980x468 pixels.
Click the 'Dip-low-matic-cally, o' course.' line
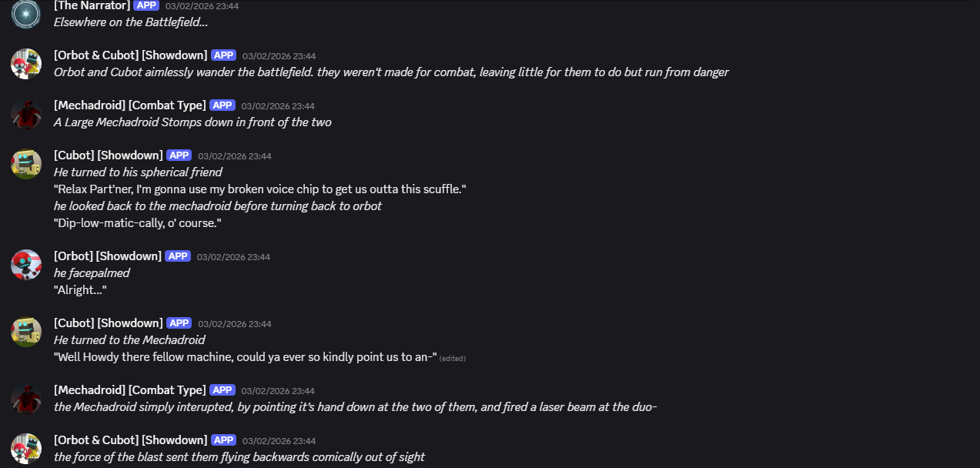pos(138,223)
